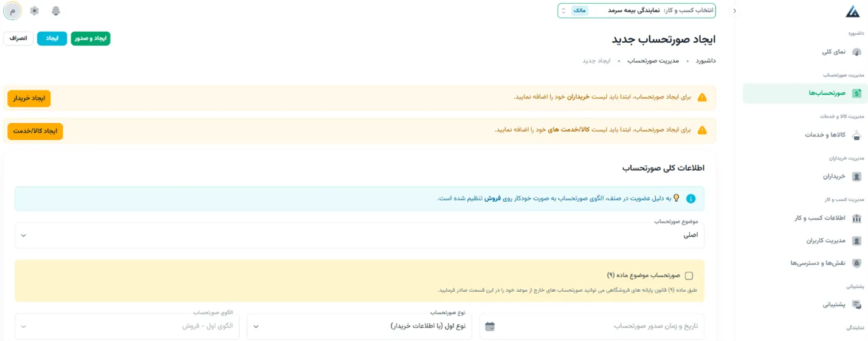
Task: Click the پشتیبانی support chat icon
Action: click(x=856, y=305)
